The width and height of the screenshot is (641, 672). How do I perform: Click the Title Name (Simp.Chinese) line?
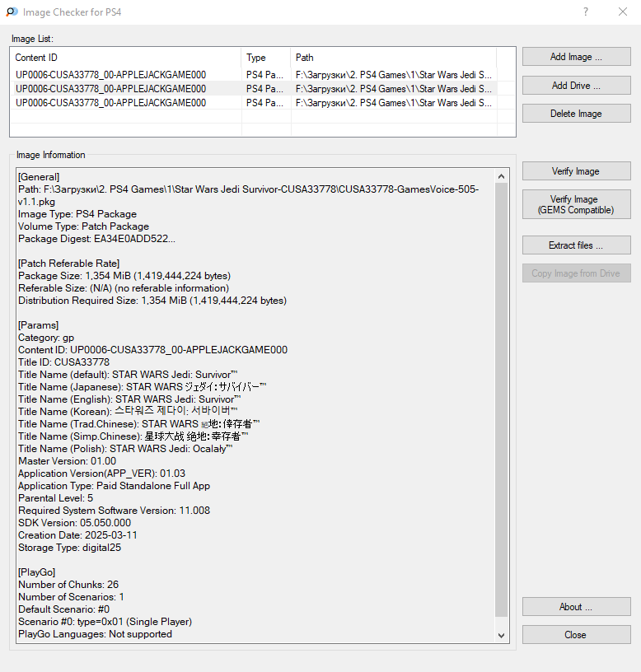tap(133, 436)
